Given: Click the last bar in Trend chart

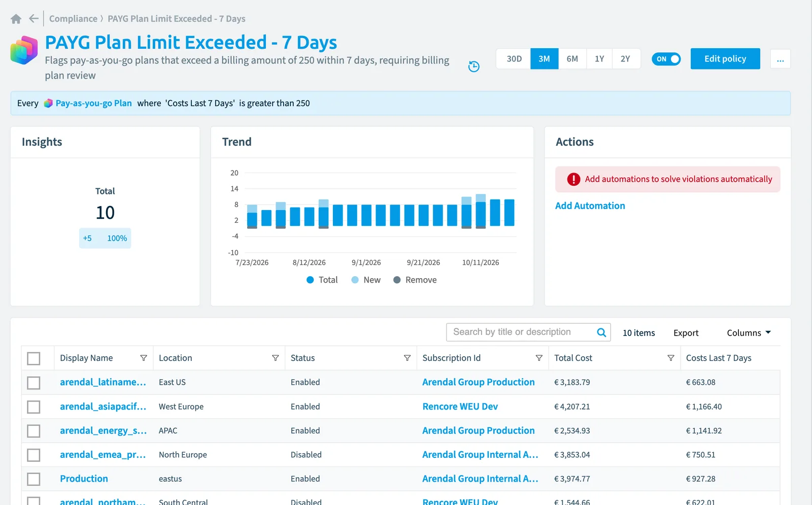Looking at the screenshot, I should pos(509,213).
